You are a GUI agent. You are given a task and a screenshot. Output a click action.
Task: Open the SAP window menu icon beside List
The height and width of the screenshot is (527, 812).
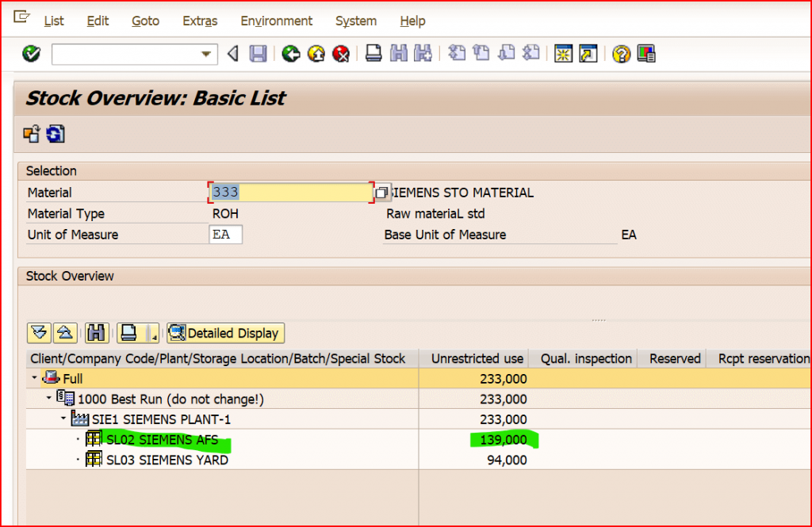point(21,19)
